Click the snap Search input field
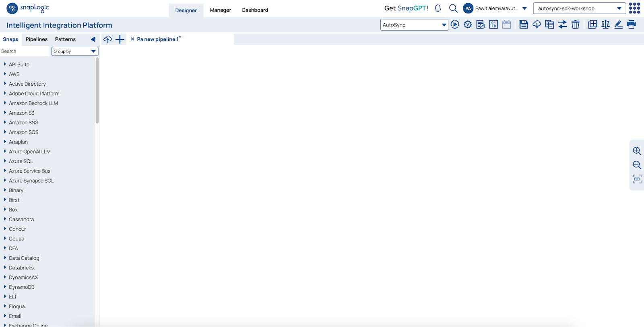 pyautogui.click(x=24, y=51)
